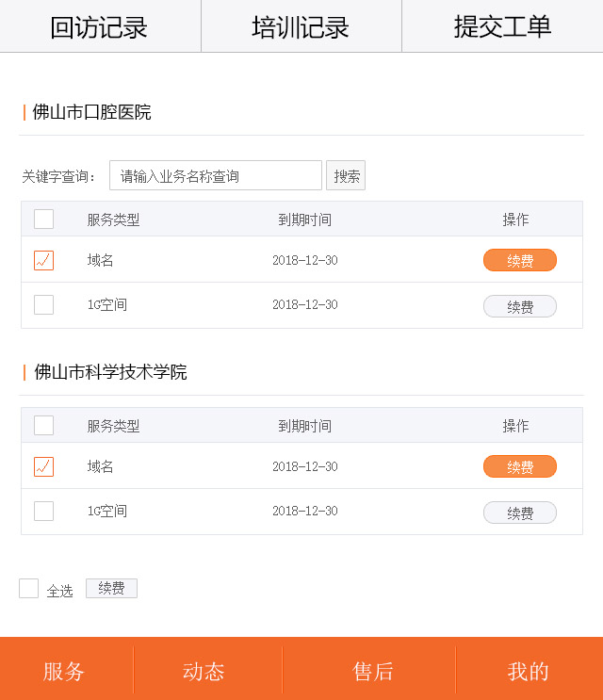Switch to the 培训记录 tab
The width and height of the screenshot is (603, 700).
point(301,26)
